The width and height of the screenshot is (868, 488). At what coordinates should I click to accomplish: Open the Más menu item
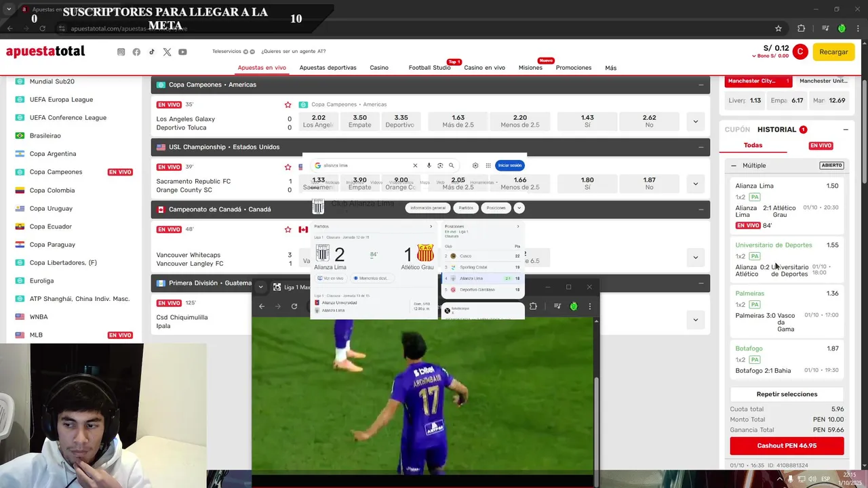point(611,68)
